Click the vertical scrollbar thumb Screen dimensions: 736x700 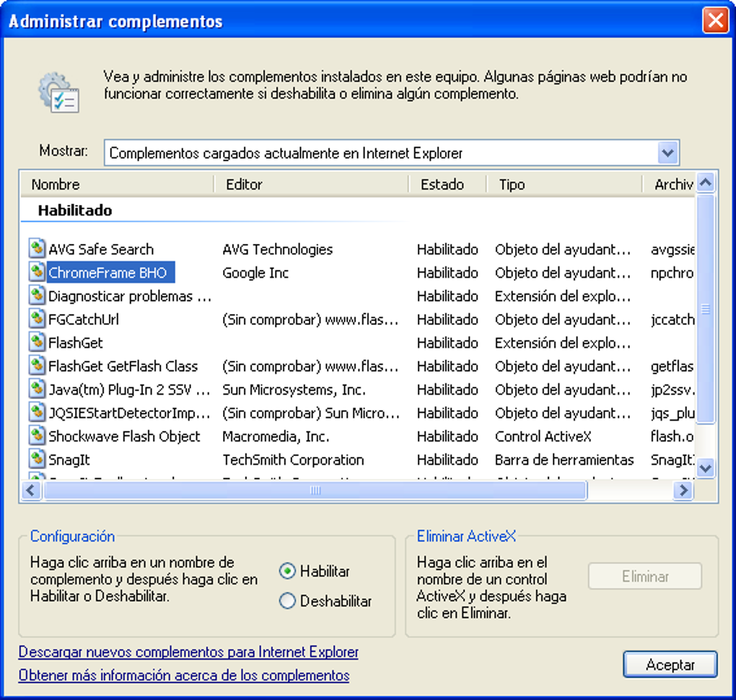(706, 309)
